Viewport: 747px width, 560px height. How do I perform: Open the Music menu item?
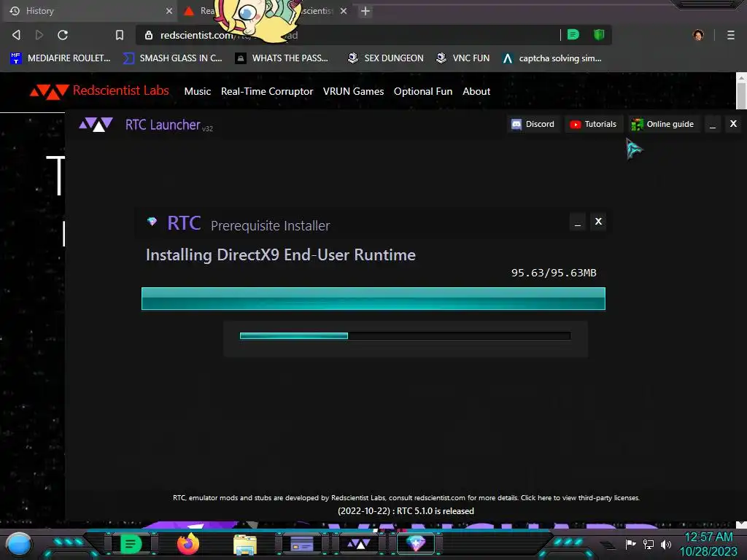(197, 91)
